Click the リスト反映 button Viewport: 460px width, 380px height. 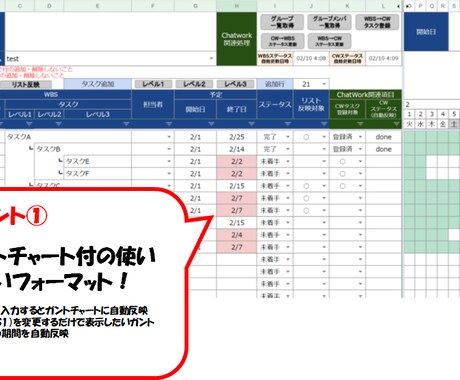25,84
